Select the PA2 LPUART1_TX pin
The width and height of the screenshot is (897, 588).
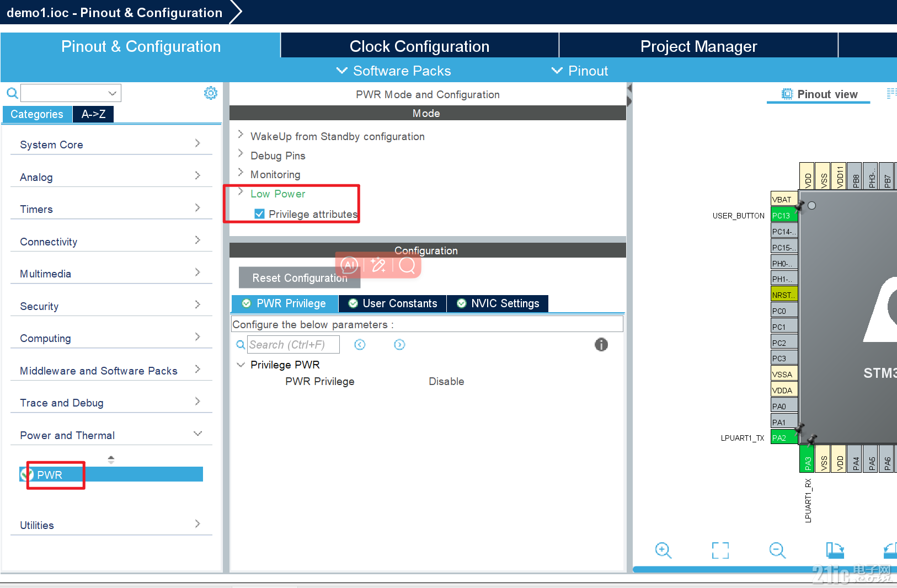point(784,437)
